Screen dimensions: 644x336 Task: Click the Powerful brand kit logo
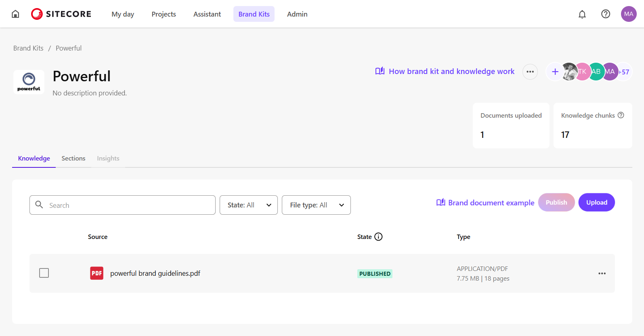click(x=29, y=82)
